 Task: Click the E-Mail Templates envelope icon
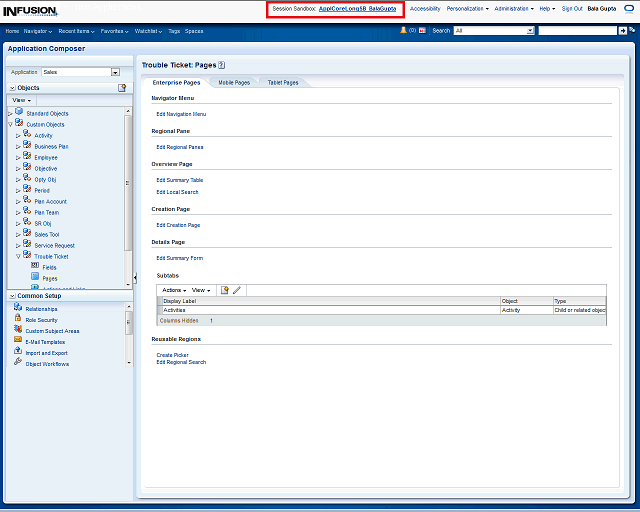click(x=18, y=341)
